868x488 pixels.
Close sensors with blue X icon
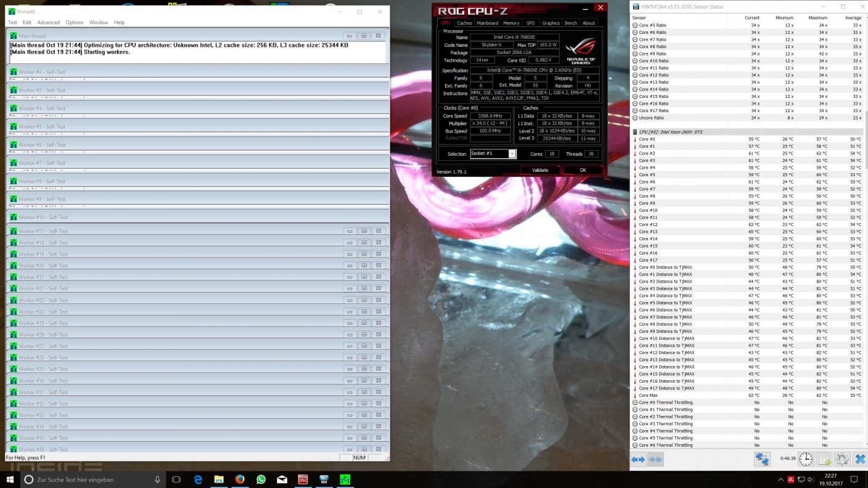click(x=860, y=460)
